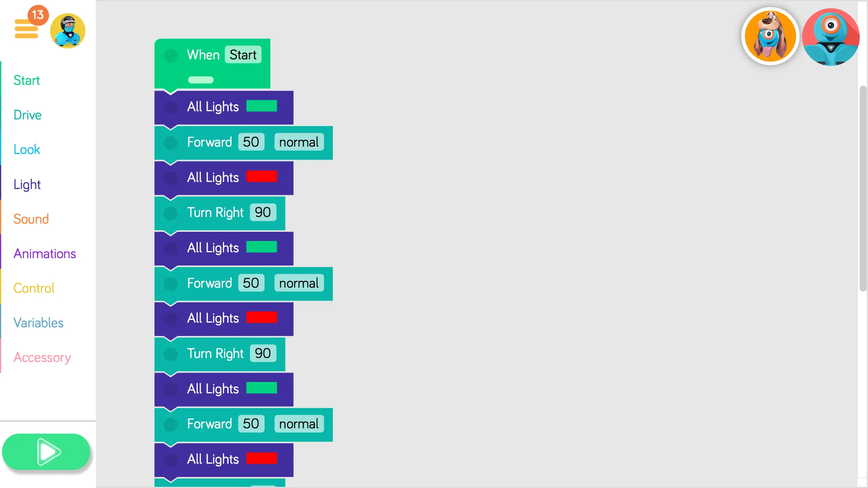Select the Forward 50 normal speed block

click(x=243, y=142)
